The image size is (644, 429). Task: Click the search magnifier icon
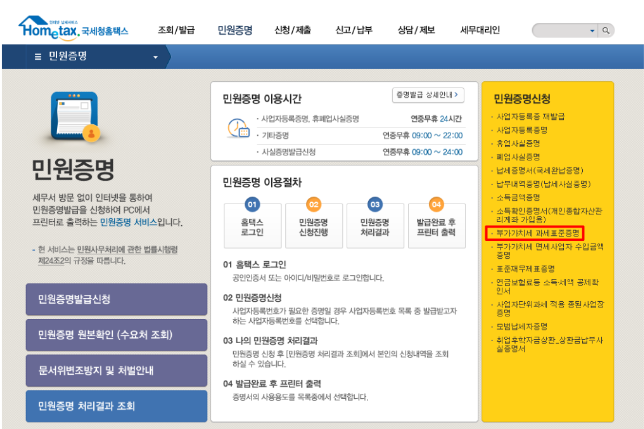click(x=606, y=30)
